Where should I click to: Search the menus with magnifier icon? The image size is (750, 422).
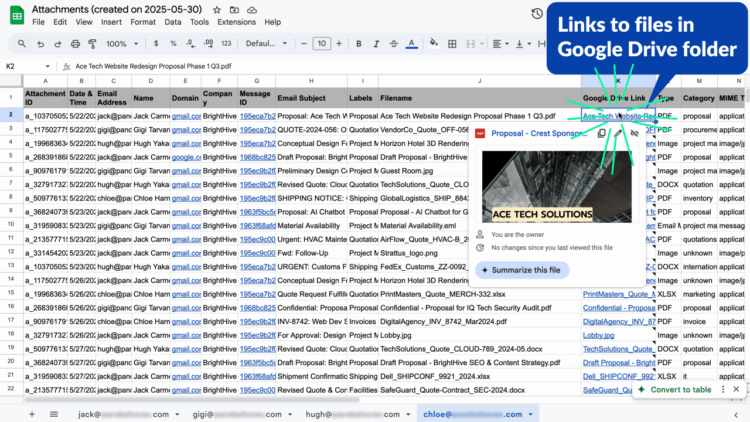click(x=22, y=44)
